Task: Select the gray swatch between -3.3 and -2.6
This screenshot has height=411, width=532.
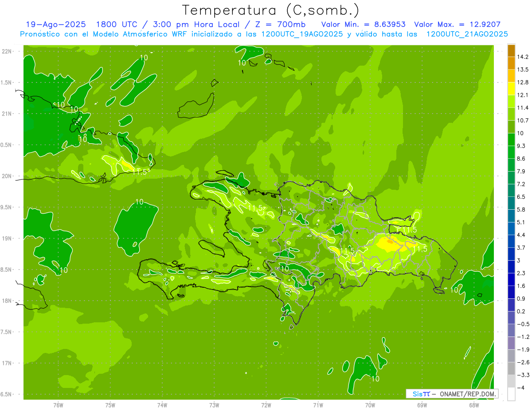Action: (511, 368)
